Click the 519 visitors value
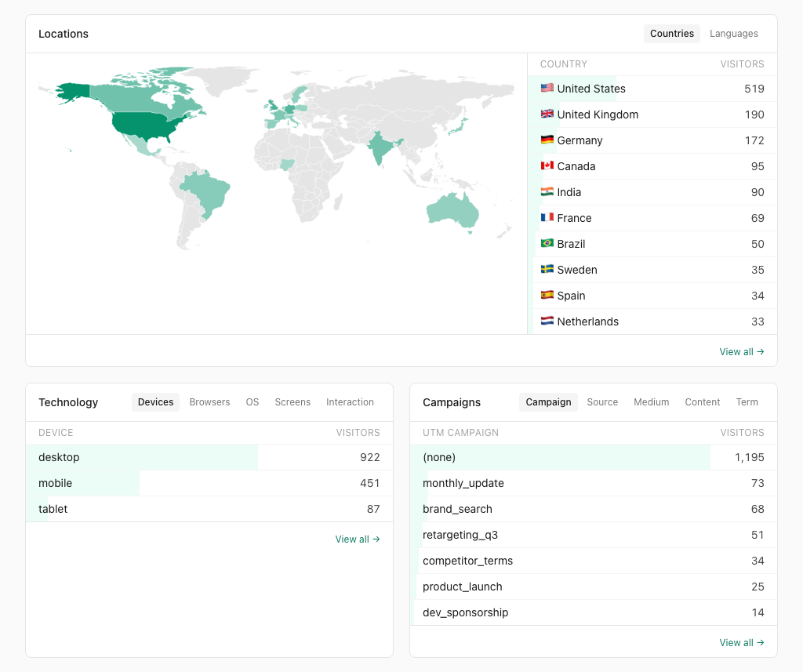 tap(754, 89)
